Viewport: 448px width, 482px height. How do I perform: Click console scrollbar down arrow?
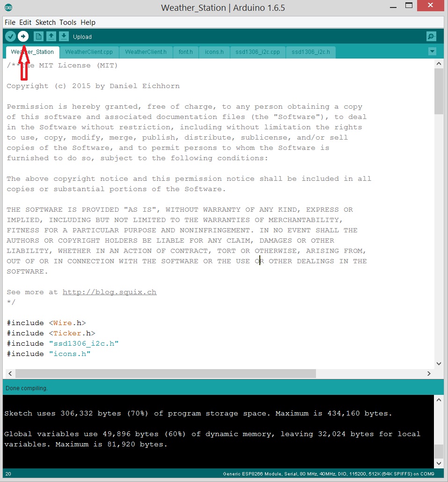439,463
